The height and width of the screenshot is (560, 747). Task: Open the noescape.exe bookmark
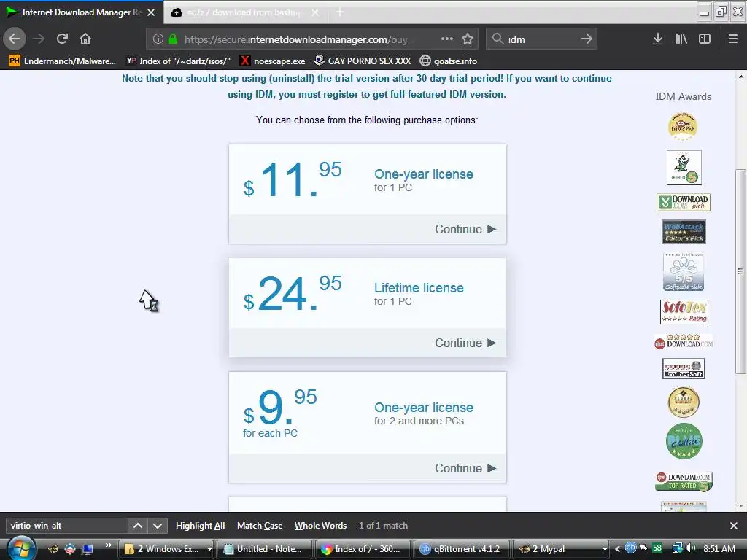tap(273, 61)
